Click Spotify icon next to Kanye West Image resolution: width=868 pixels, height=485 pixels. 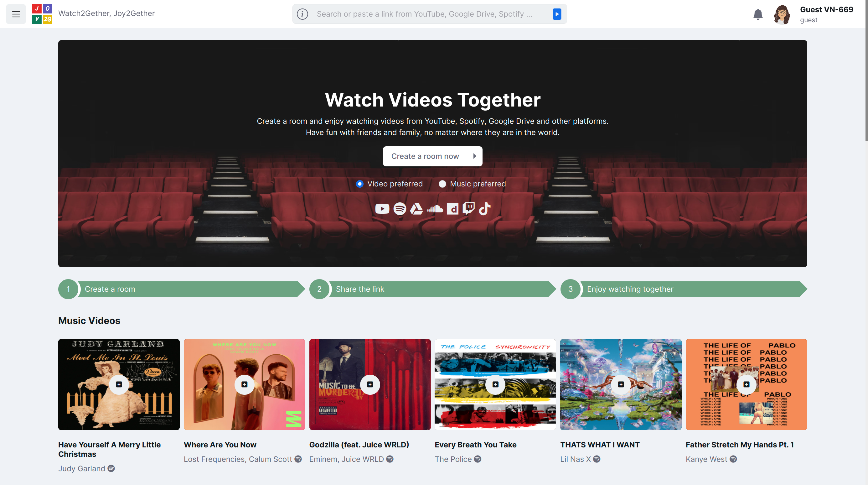tap(733, 459)
